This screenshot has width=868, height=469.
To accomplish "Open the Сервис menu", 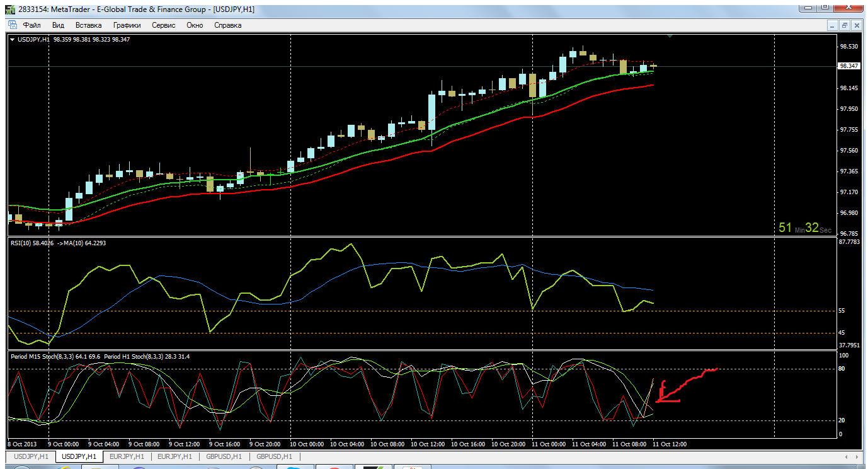I will coord(164,25).
